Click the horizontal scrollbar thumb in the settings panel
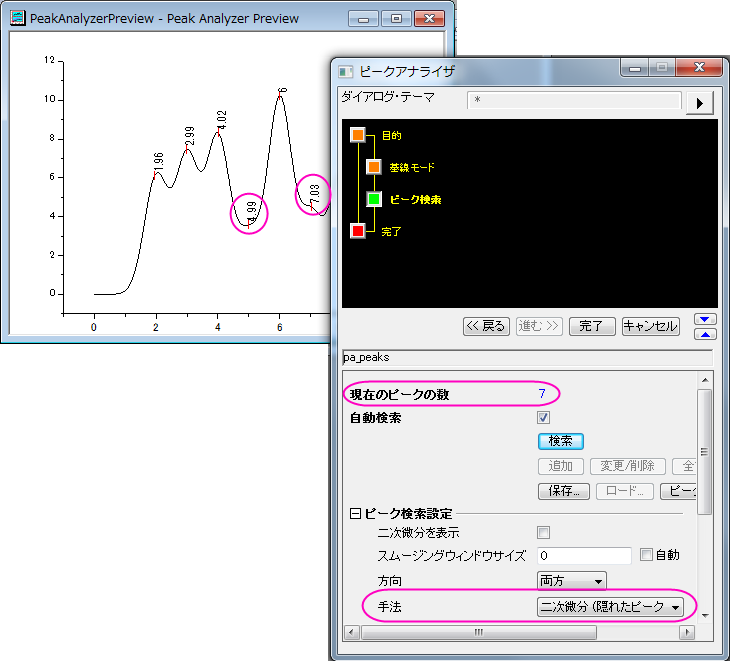 tap(479, 632)
